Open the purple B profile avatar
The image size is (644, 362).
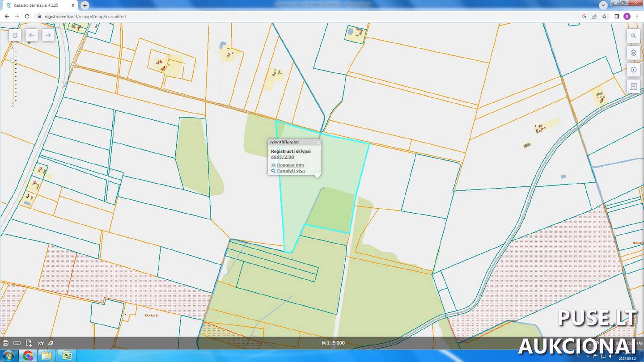pos(627,17)
